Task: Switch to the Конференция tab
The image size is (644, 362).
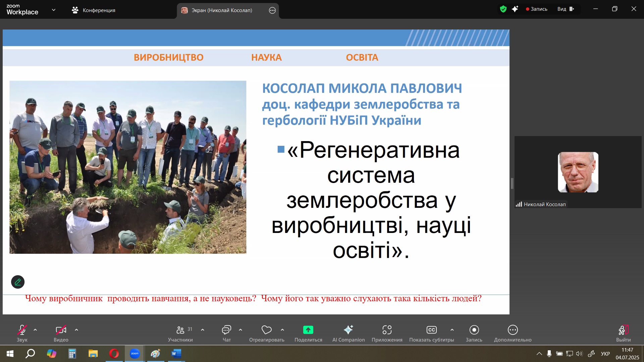Action: pos(94,10)
